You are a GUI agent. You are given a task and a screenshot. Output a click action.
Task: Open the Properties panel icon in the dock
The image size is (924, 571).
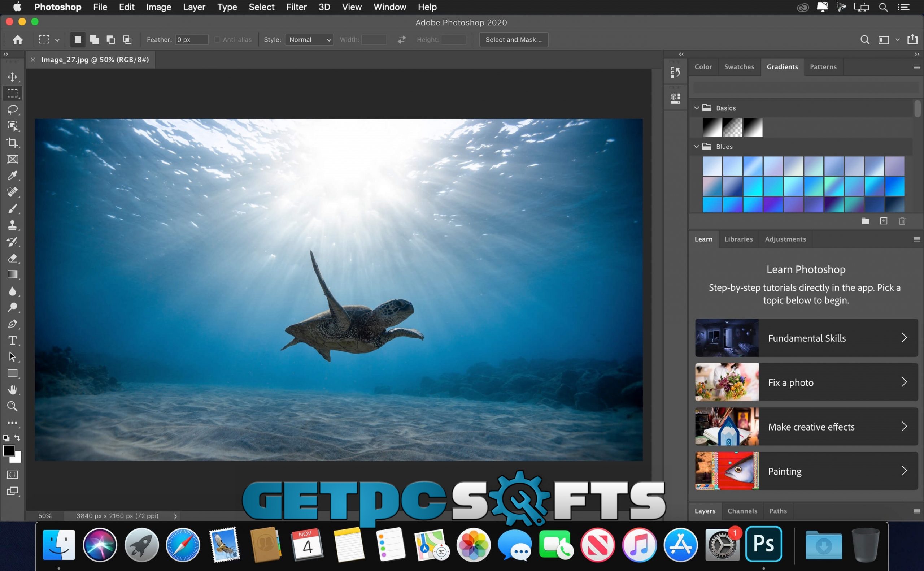coord(675,98)
